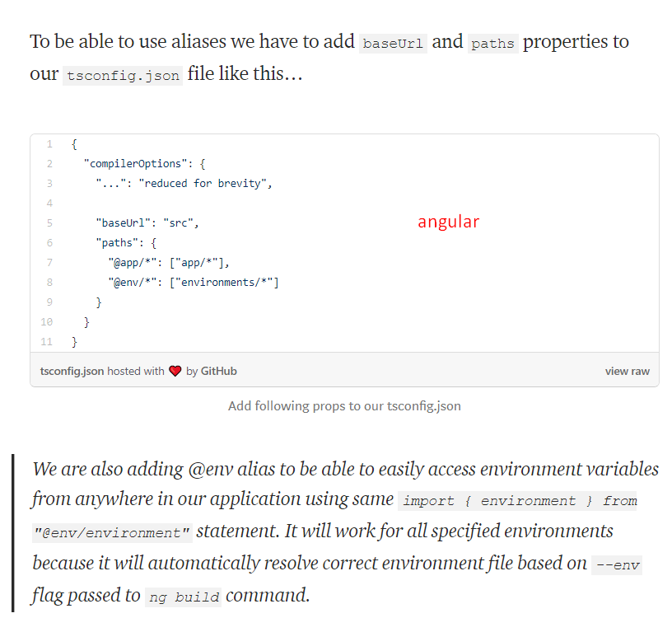Click the "@env/*" environments path entry

click(194, 283)
